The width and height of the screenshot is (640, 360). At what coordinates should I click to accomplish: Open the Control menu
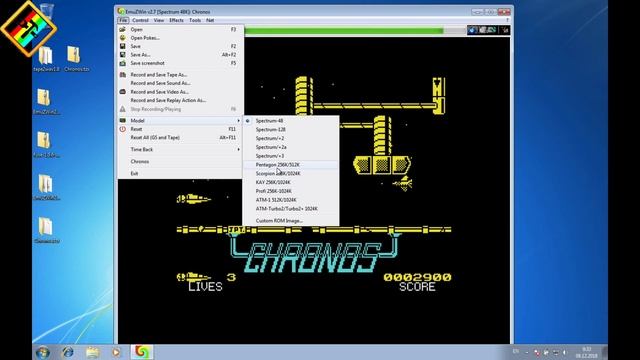[x=140, y=20]
